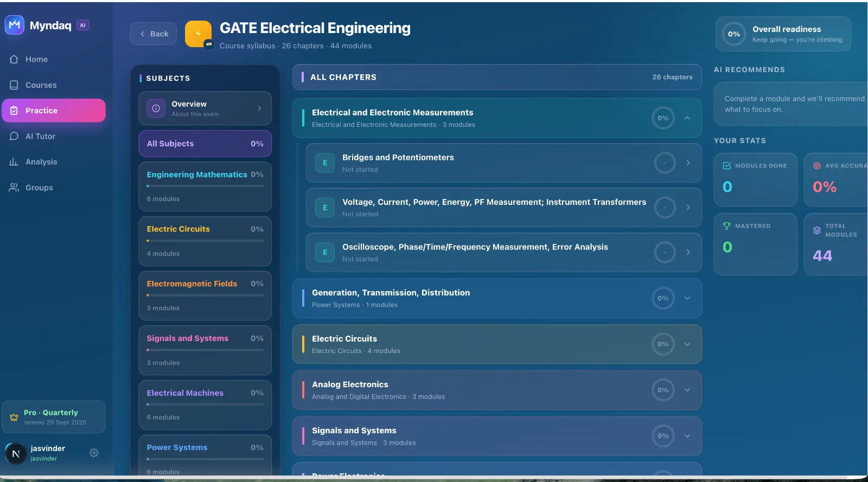Click the Back button
The width and height of the screenshot is (868, 482).
point(153,34)
